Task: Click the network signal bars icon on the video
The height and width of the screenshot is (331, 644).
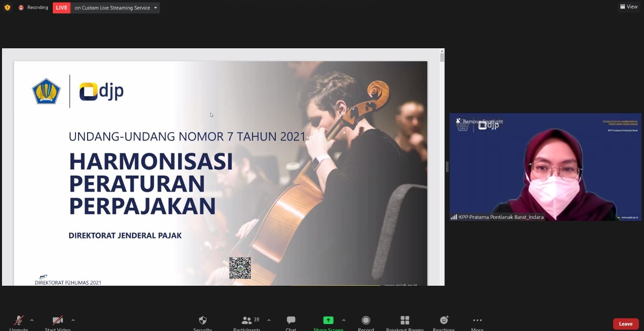Action: (454, 217)
